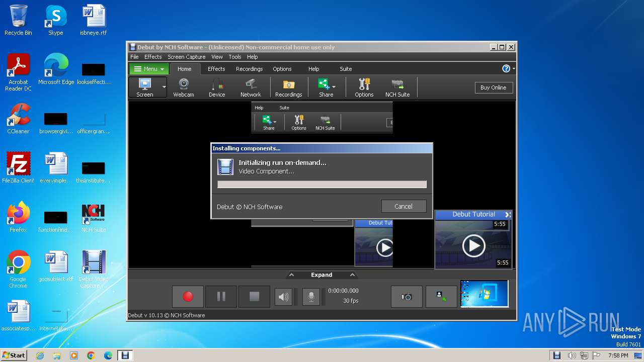Open the godsubject.rtf desktop file
644x362 pixels.
click(56, 266)
